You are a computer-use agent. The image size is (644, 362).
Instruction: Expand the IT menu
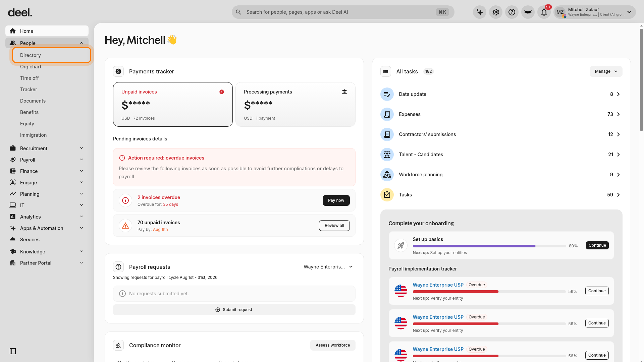pyautogui.click(x=82, y=205)
